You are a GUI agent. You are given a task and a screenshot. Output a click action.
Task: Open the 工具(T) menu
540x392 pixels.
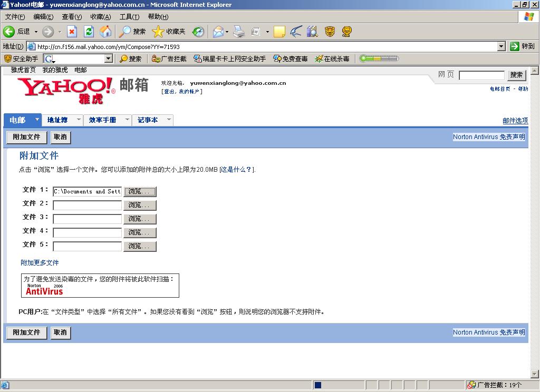[130, 17]
